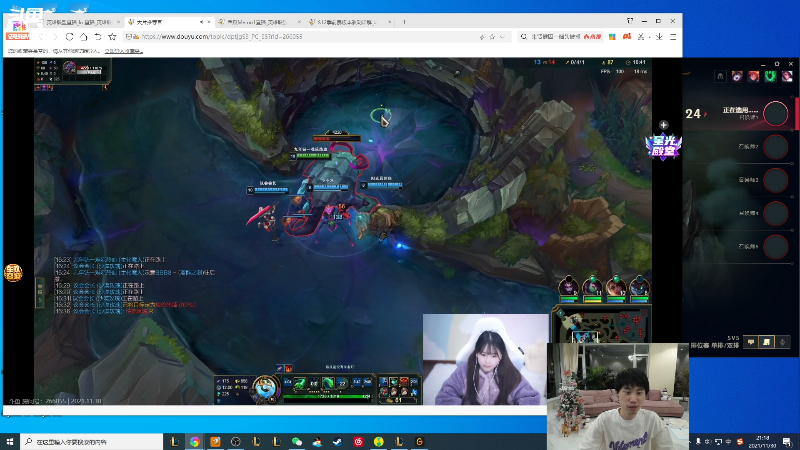Image resolution: width=800 pixels, height=450 pixels.
Task: Click the taskbar clock and date
Action: click(762, 441)
